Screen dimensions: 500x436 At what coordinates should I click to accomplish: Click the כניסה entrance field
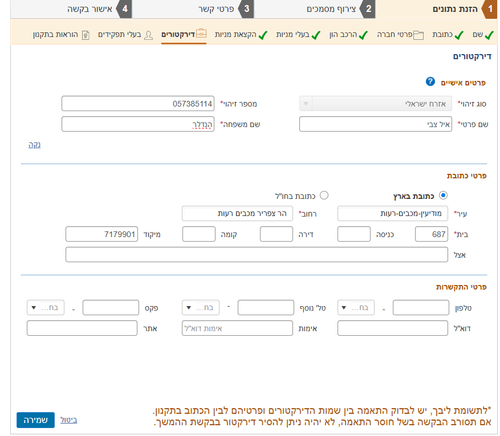click(x=354, y=234)
